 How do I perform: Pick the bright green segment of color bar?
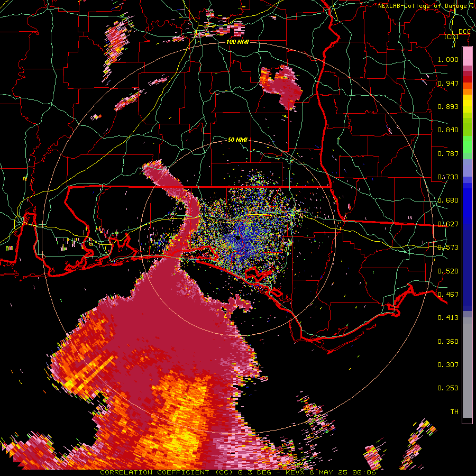pyautogui.click(x=467, y=144)
